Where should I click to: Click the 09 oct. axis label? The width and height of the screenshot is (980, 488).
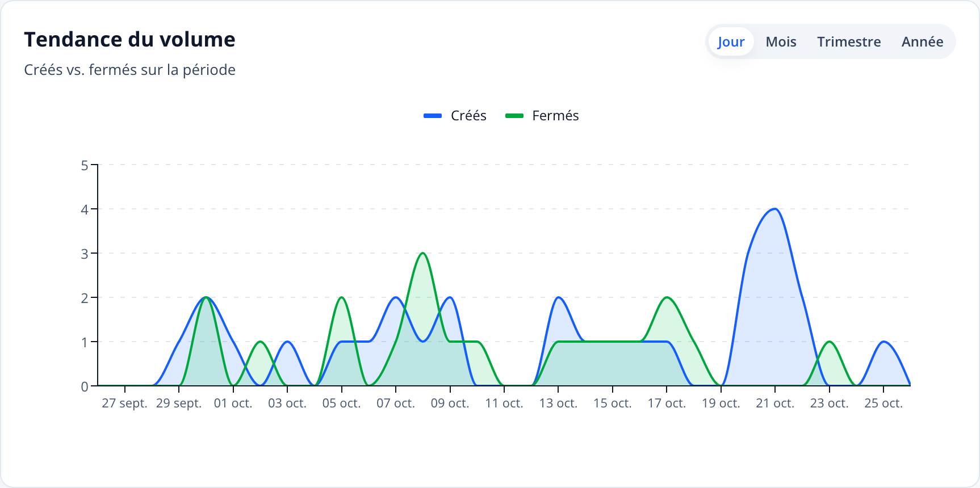(x=450, y=403)
